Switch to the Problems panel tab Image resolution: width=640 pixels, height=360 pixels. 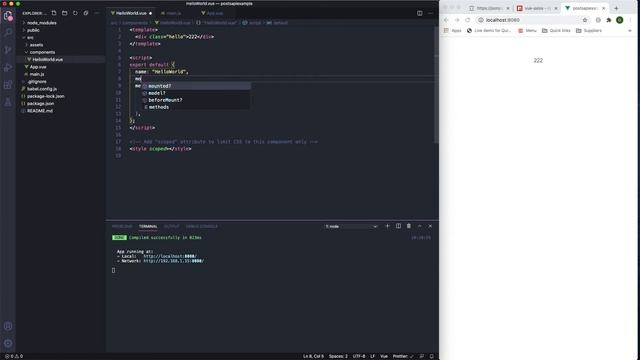(122, 227)
